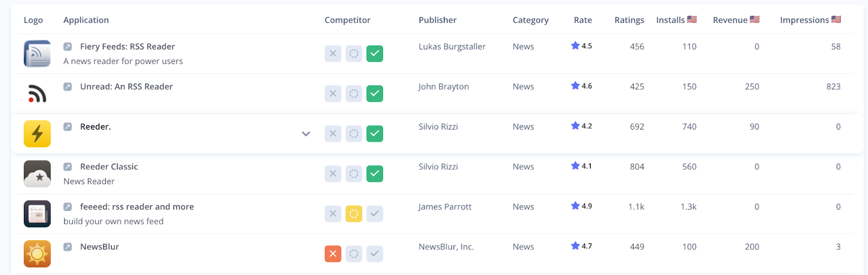Expand the Reeder. row chevron
Image resolution: width=868 pixels, height=275 pixels.
point(306,134)
